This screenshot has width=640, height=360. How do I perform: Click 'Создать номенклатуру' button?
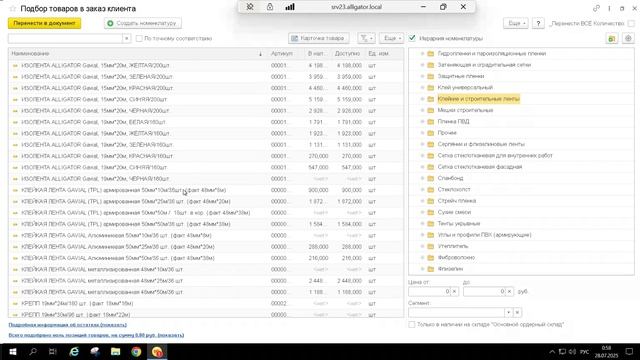click(143, 23)
